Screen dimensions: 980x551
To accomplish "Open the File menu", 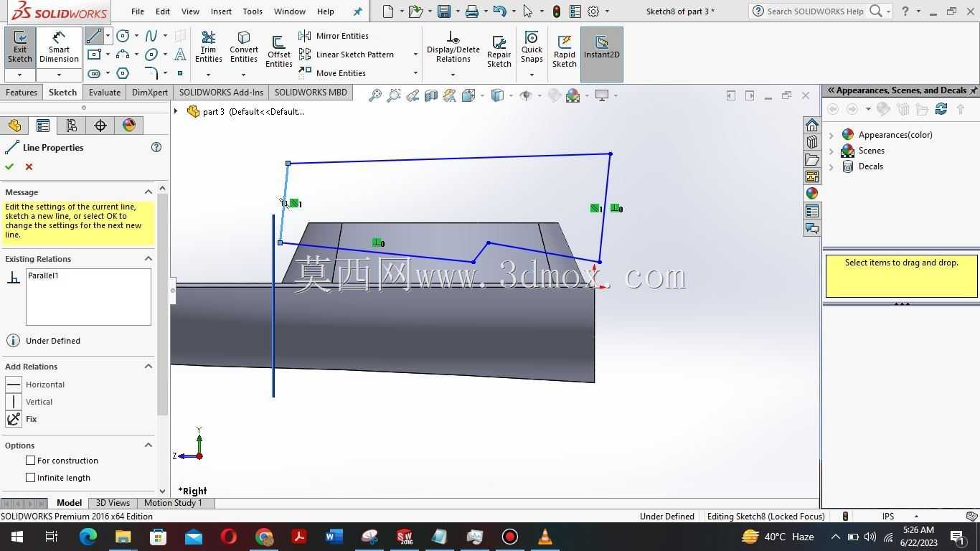I will click(x=138, y=11).
